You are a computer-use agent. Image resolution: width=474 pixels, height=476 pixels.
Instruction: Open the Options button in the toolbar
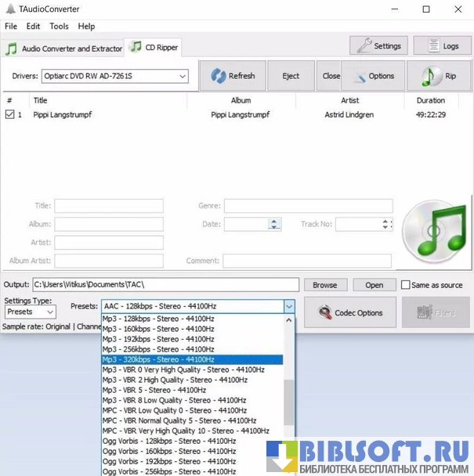(373, 76)
